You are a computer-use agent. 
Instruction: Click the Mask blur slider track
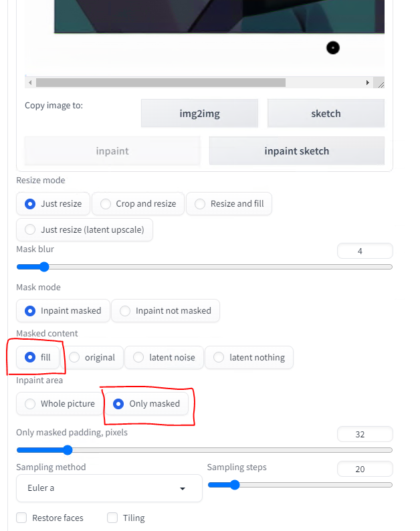point(205,267)
